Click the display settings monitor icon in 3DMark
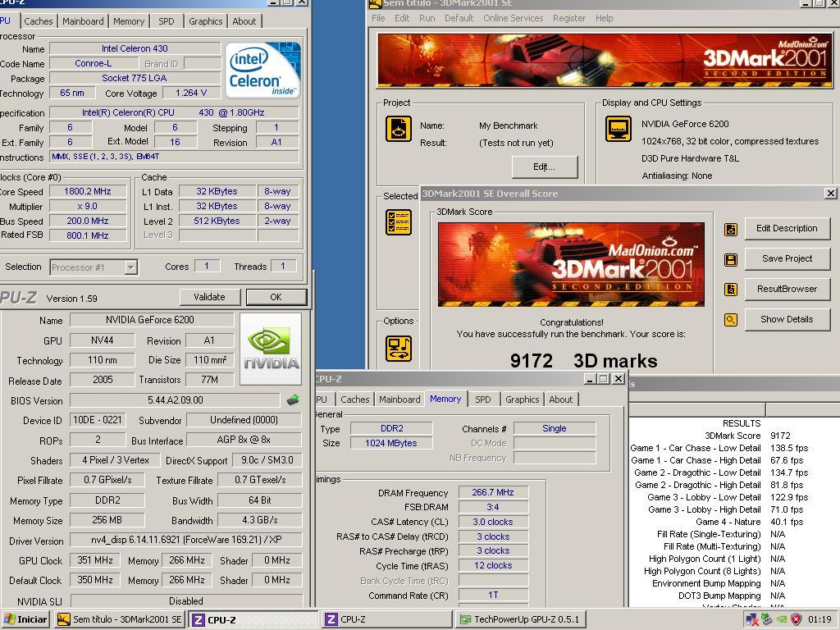The image size is (840, 630). pyautogui.click(x=619, y=129)
